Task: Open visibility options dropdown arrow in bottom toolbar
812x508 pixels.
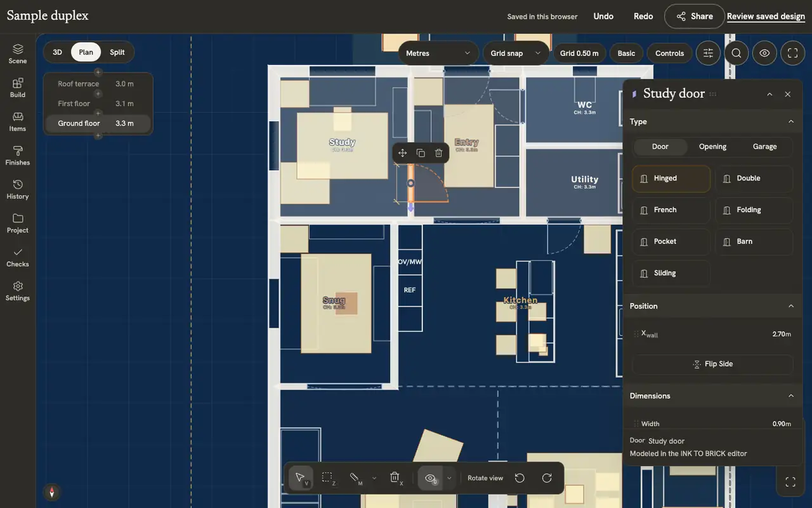Action: (x=449, y=478)
